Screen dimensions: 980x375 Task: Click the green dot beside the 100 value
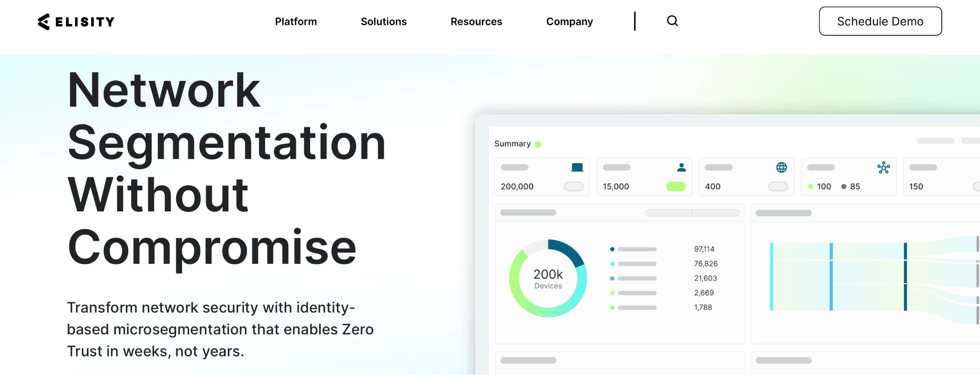coord(811,187)
